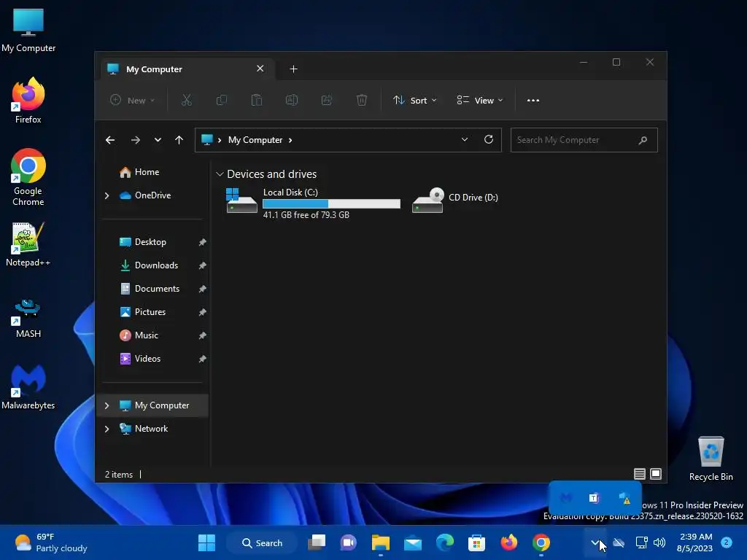
Task: Open Desktop quick access folder
Action: pyautogui.click(x=150, y=242)
